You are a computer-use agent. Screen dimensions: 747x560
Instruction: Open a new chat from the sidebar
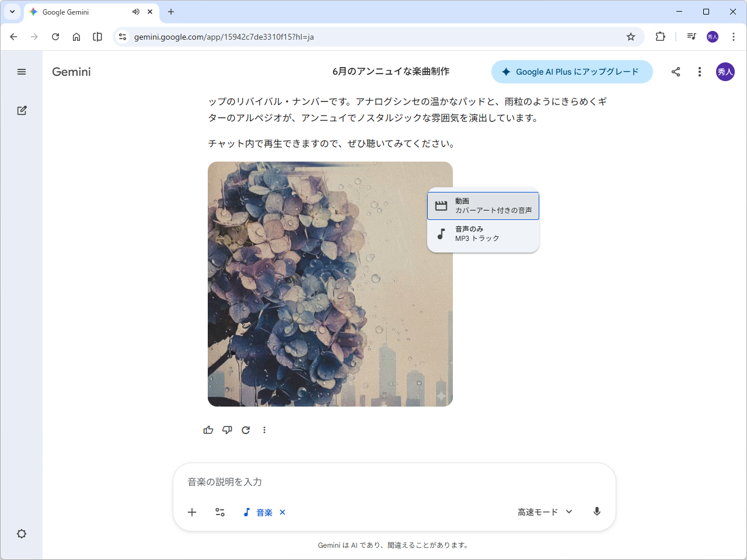click(22, 110)
